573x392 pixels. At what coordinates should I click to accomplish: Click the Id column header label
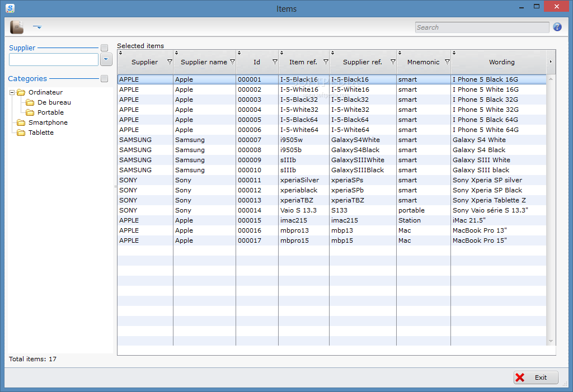(257, 62)
